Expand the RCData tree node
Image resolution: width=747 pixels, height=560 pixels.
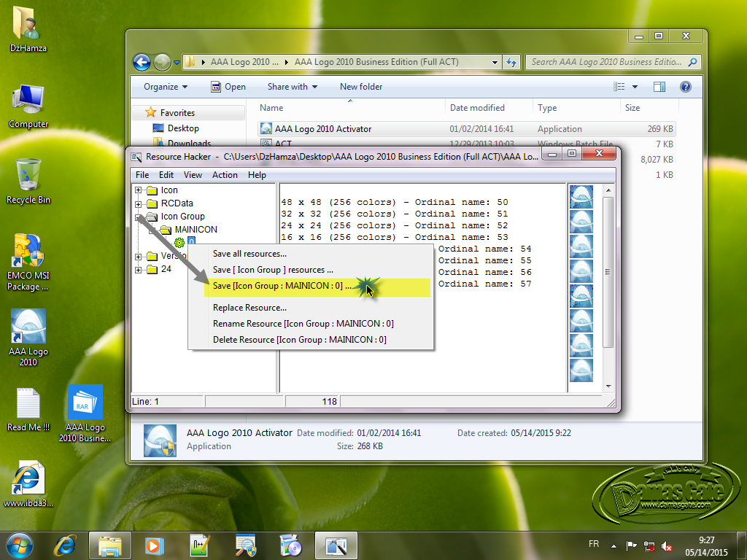coord(138,204)
